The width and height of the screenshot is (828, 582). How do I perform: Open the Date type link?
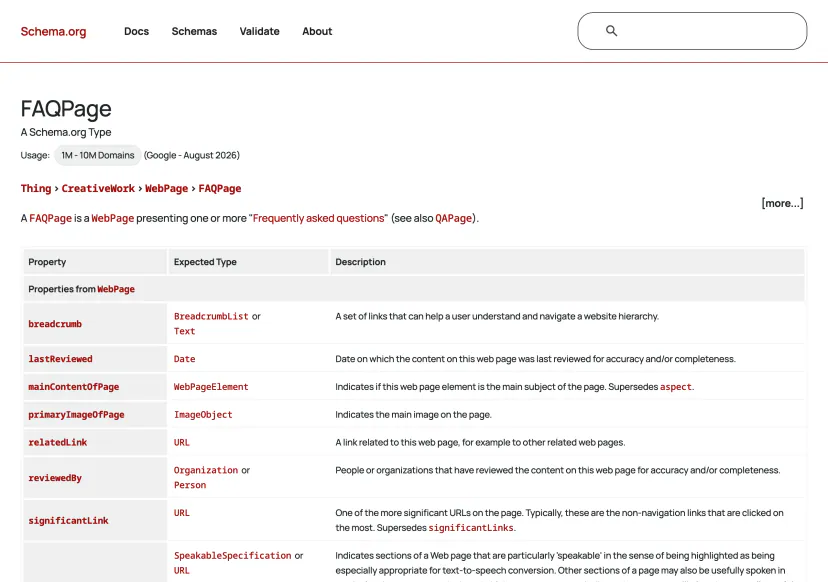[184, 359]
